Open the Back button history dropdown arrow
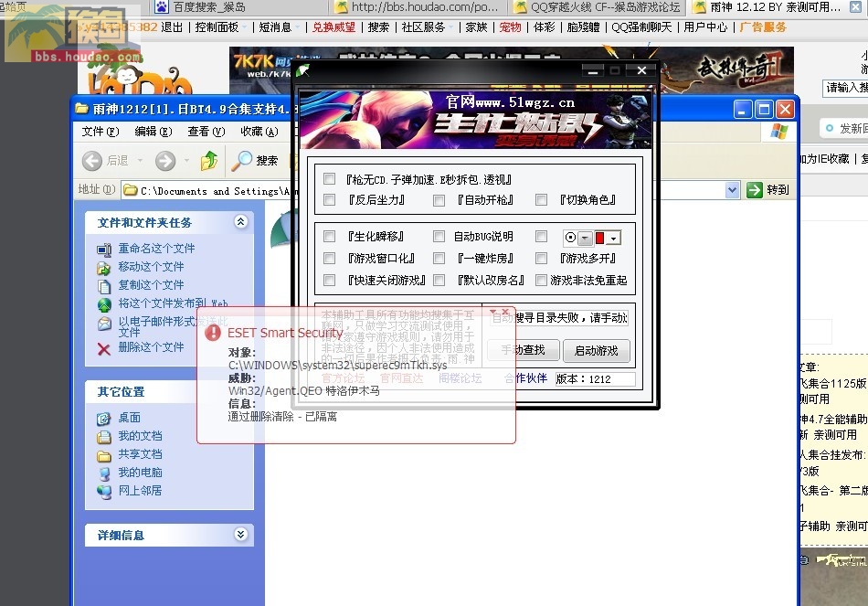The image size is (868, 606). [x=140, y=161]
